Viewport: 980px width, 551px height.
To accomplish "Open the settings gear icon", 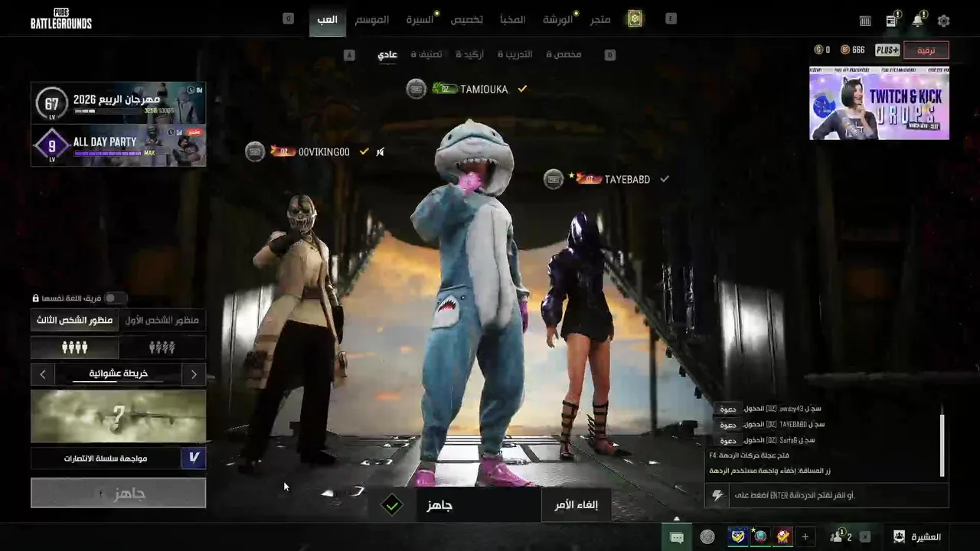I will pos(943,21).
